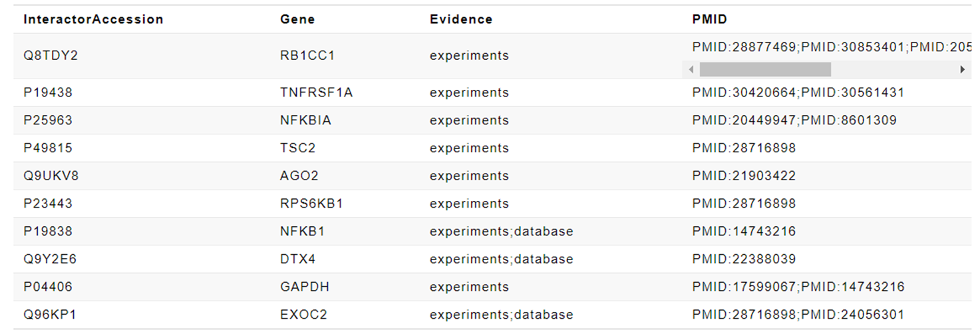
Task: Select the TNFRSF1A gene cell
Action: coord(317,92)
